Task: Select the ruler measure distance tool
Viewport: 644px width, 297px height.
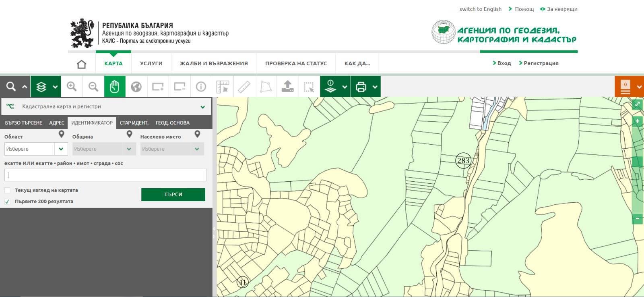Action: [244, 87]
